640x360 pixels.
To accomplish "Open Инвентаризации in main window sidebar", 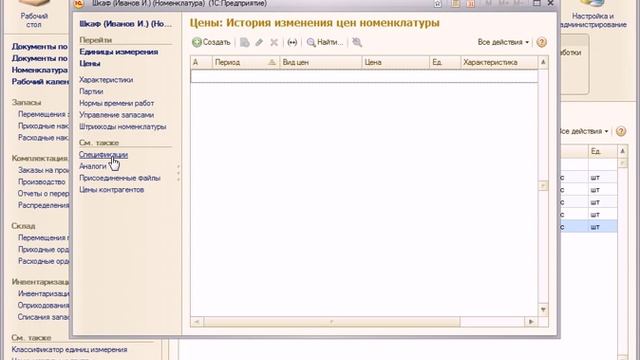I will click(44, 293).
